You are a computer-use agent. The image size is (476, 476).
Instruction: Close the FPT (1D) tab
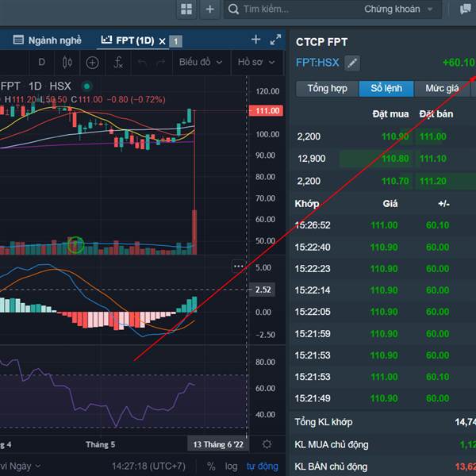tap(162, 41)
